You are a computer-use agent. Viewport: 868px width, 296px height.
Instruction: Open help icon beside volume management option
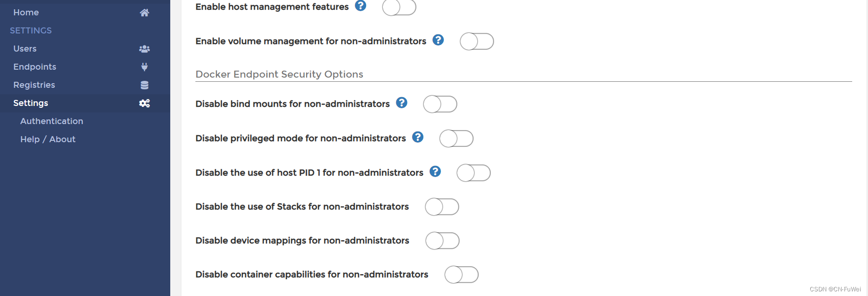pos(438,40)
